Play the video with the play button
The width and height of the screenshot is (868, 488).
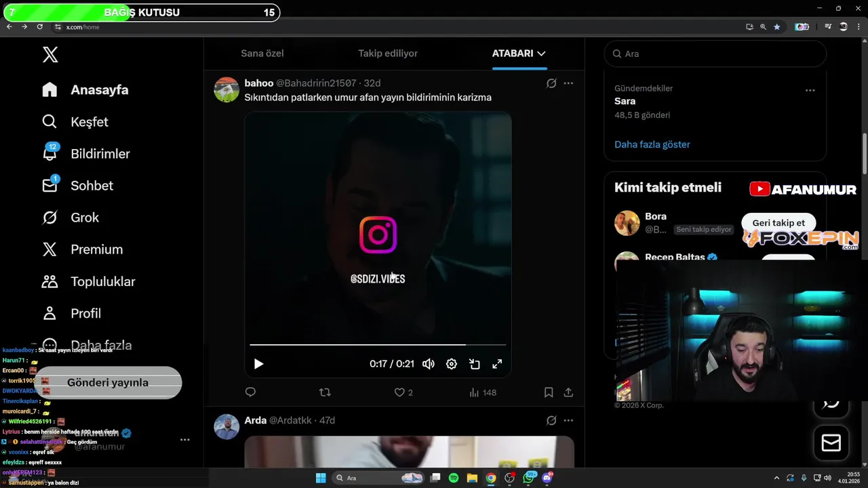coord(258,364)
